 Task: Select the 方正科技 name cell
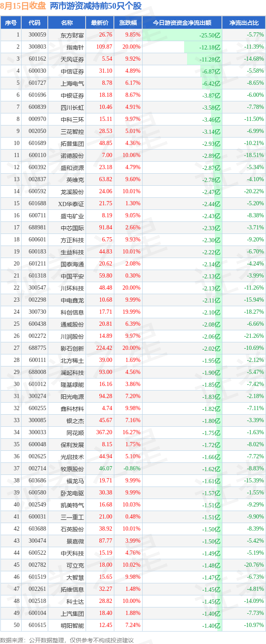72,240
